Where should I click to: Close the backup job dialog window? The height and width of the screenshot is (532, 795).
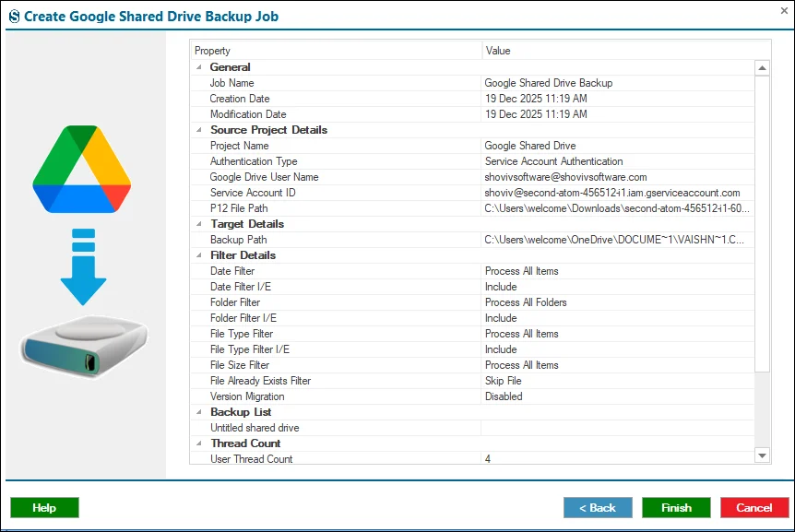click(784, 10)
